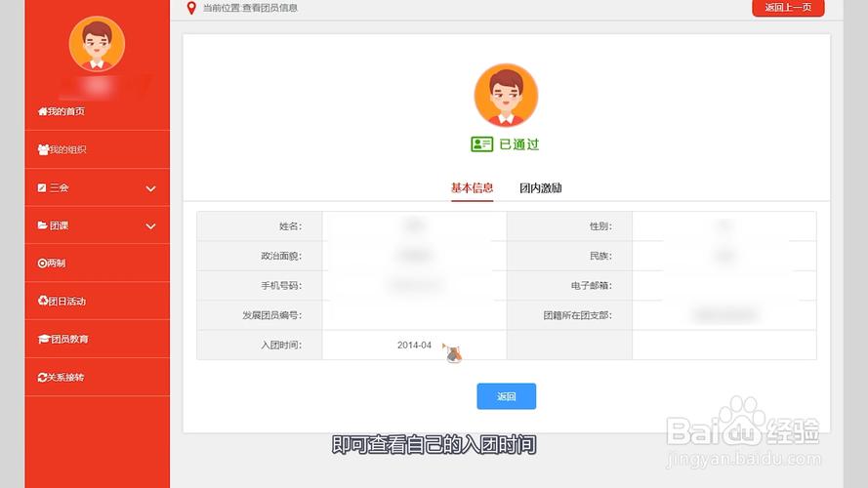Click the 电子邮箱 label cell
868x488 pixels.
[x=569, y=286]
